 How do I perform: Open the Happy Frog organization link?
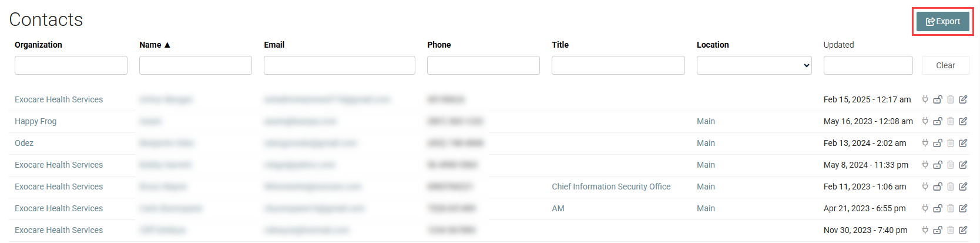coord(36,121)
